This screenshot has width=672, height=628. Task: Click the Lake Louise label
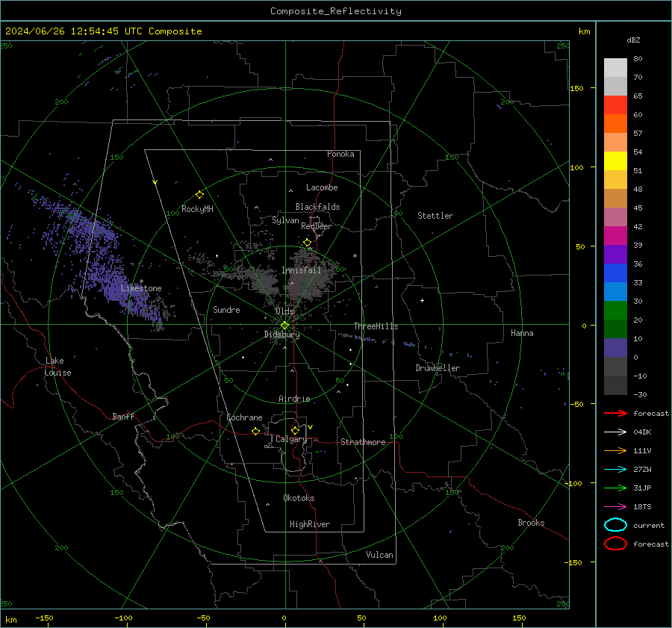57,367
